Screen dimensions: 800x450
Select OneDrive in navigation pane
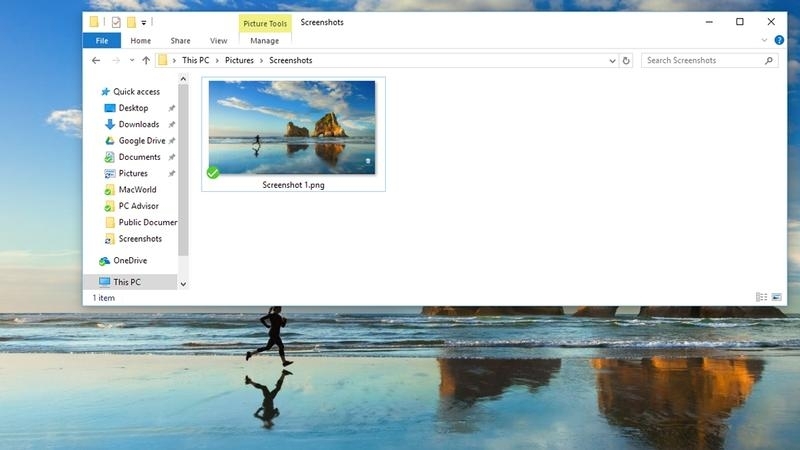(x=130, y=260)
